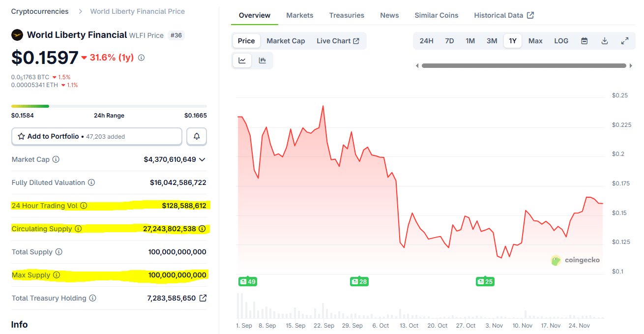This screenshot has height=334, width=644.
Task: Select the line chart icon
Action: pos(242,60)
